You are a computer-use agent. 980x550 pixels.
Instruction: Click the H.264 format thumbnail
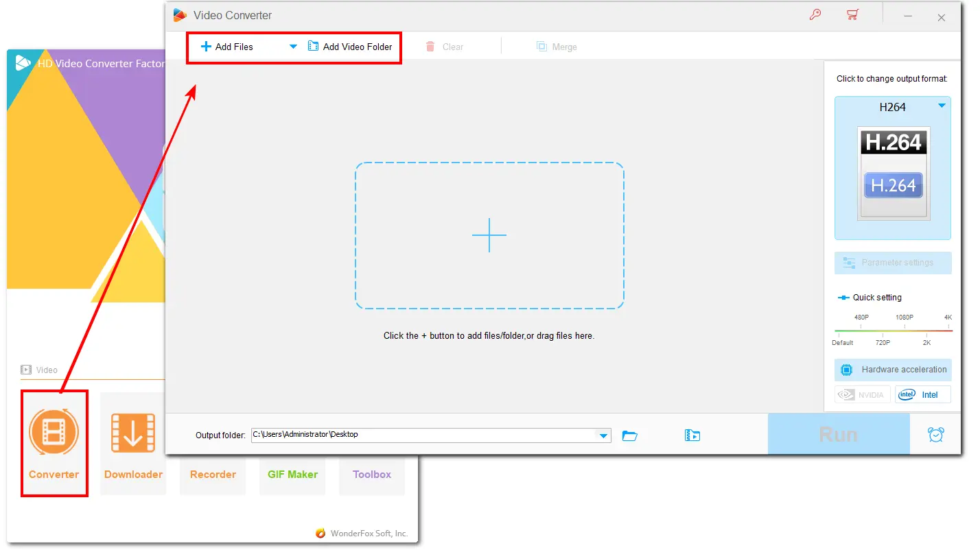[x=893, y=173]
